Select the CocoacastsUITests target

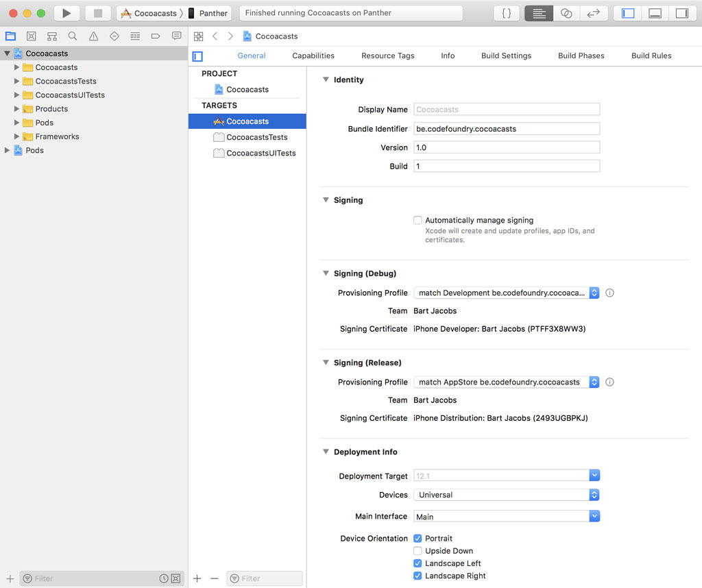click(x=261, y=153)
